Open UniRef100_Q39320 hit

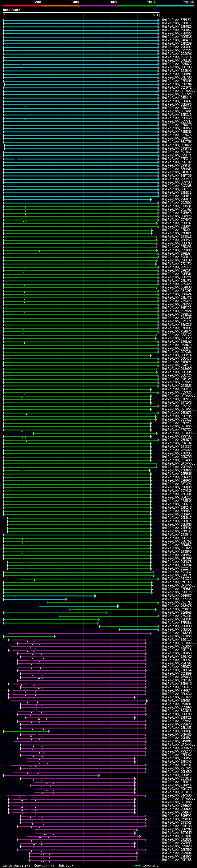click(x=177, y=392)
